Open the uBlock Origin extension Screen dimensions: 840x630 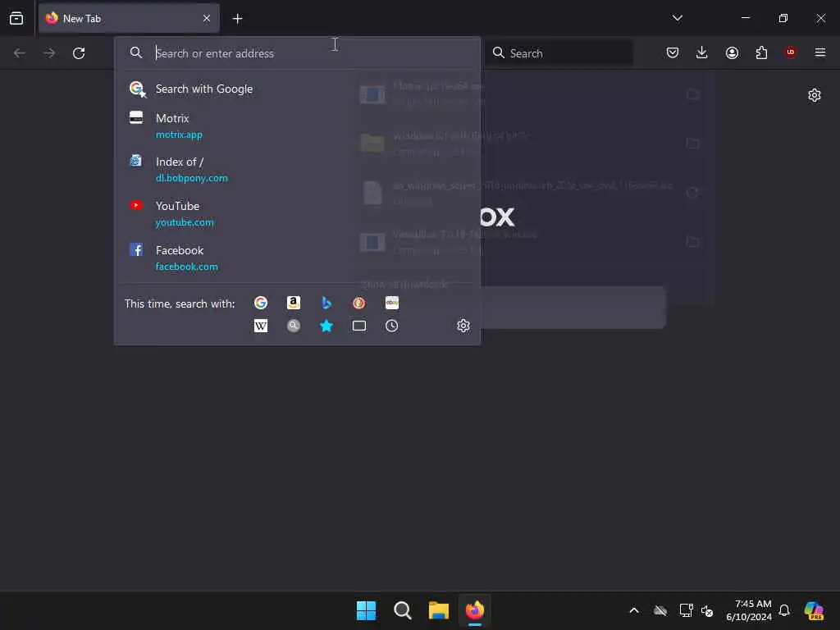(791, 52)
